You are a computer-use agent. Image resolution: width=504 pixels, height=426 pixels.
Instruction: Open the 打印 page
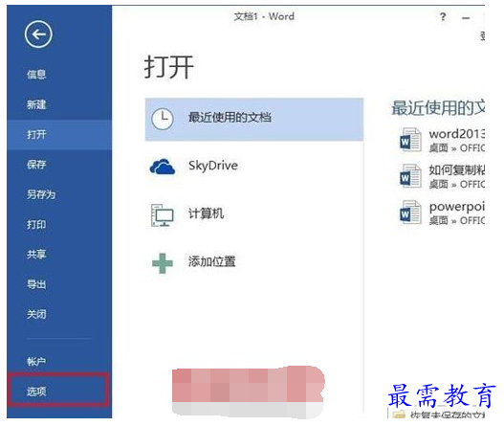point(36,224)
